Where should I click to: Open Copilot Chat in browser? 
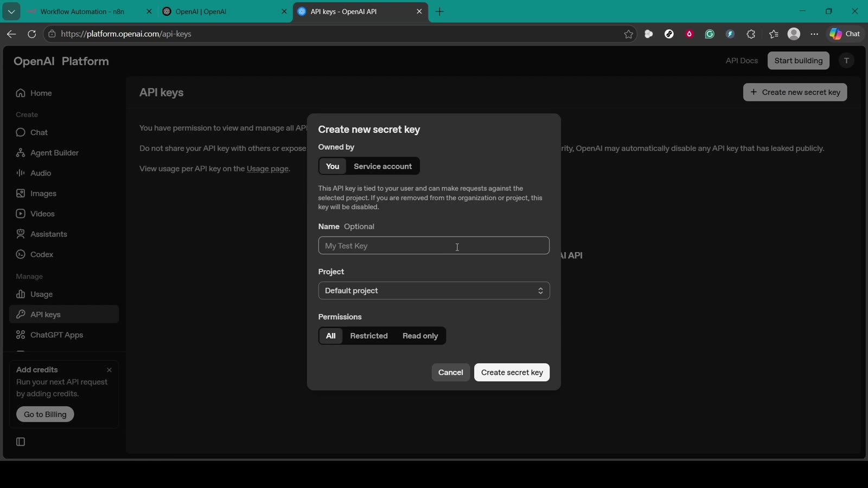845,34
